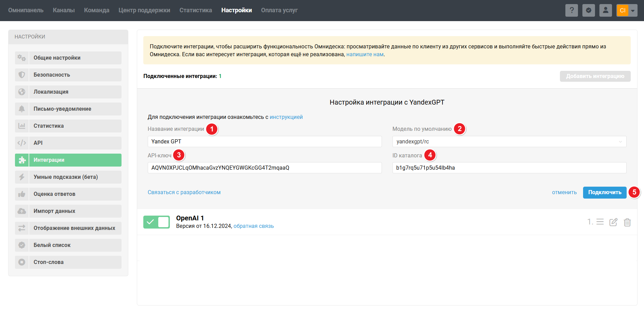Screen dimensions: 644x312
Task: Click the orange CI account avatar
Action: [x=623, y=10]
